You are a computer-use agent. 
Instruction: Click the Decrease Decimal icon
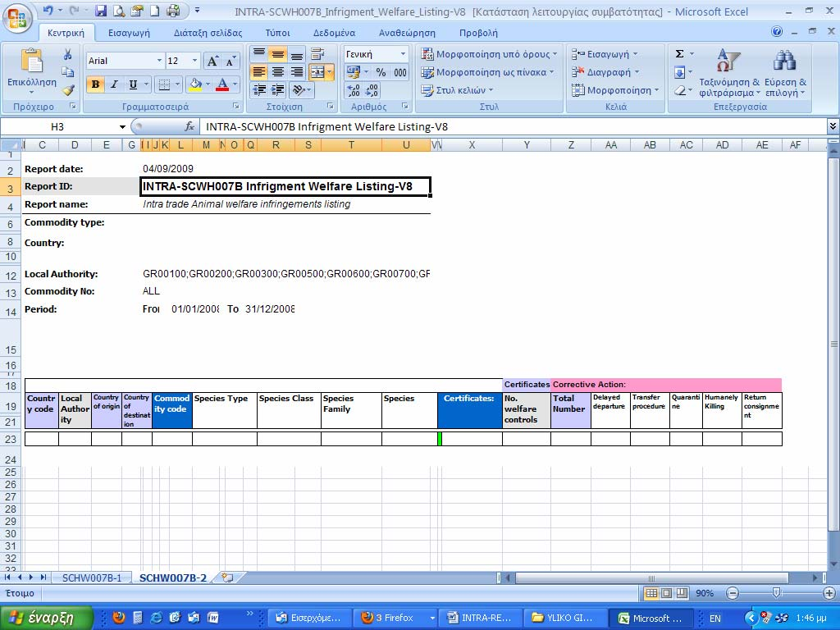372,90
